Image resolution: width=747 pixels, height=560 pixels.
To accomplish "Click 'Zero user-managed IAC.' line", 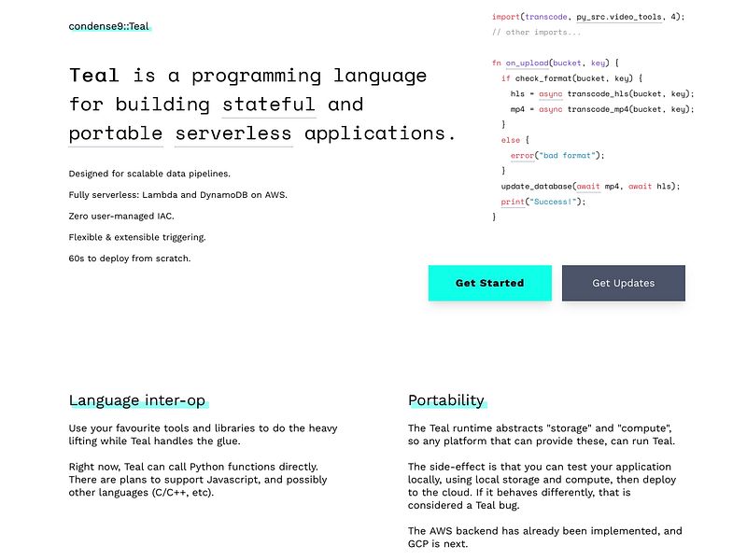I will [121, 217].
